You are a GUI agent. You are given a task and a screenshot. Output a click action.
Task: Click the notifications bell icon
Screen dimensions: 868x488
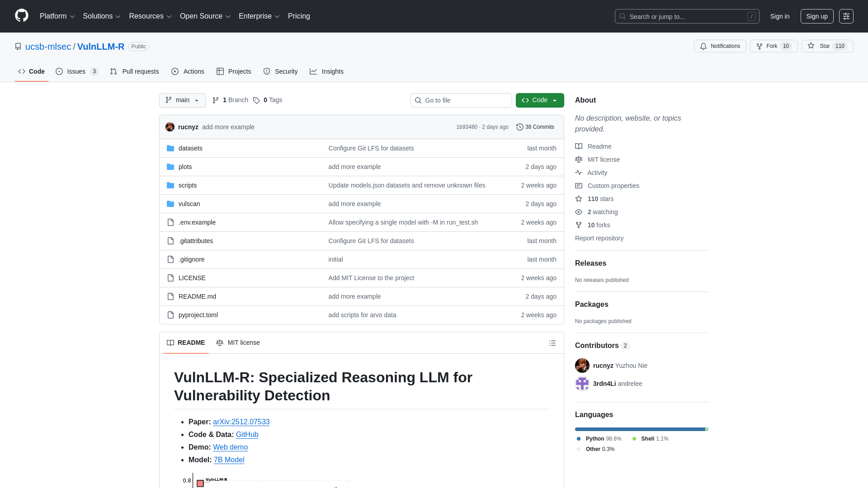click(x=704, y=46)
